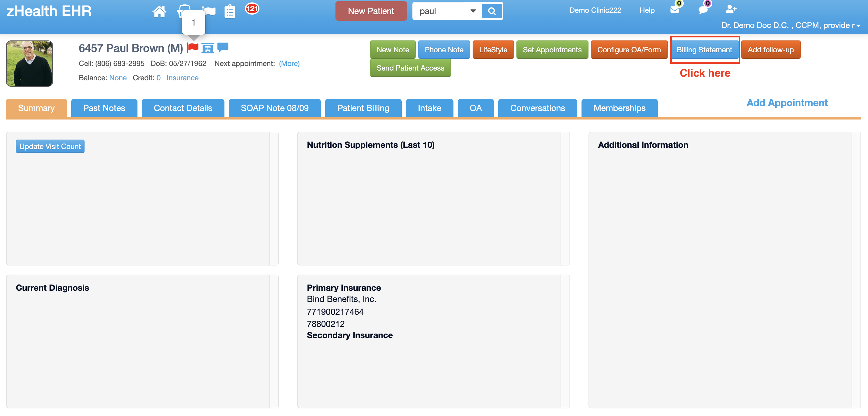Click Demo Clinic222 in header
This screenshot has height=416, width=868.
click(595, 10)
